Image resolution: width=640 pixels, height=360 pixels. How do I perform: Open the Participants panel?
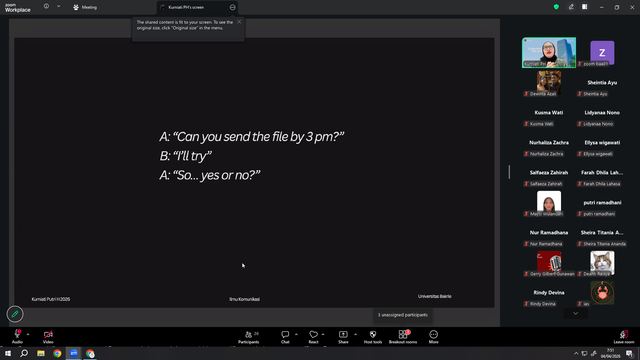[x=249, y=337]
